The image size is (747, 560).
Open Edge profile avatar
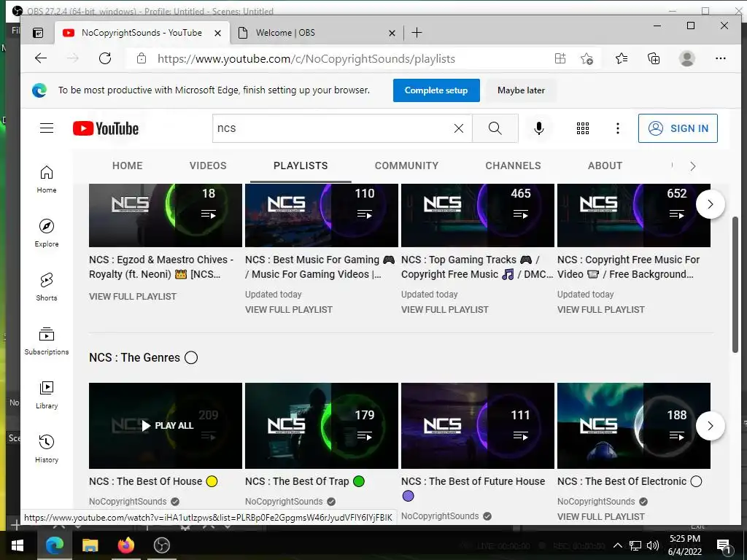coord(686,58)
